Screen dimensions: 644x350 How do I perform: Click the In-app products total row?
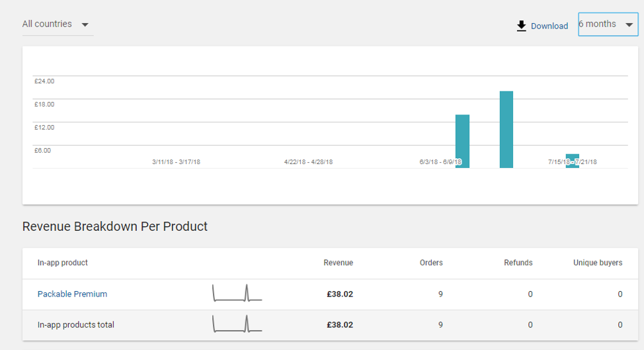point(330,325)
